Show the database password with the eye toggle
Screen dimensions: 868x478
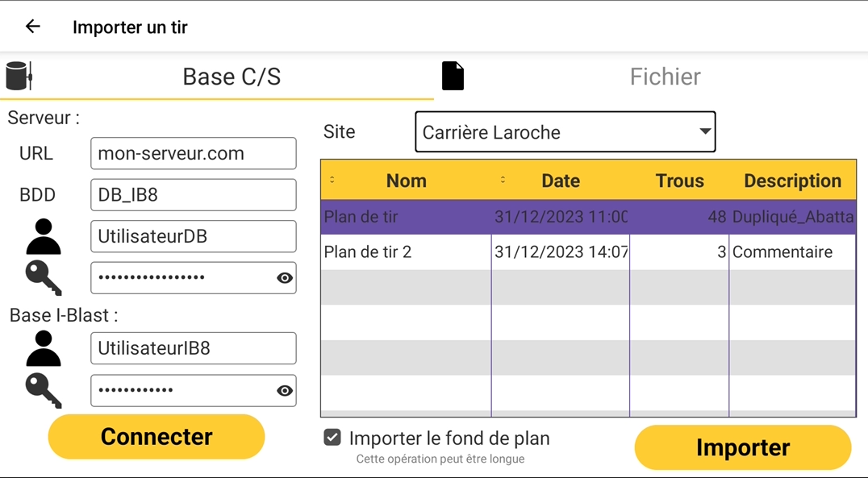tap(283, 277)
